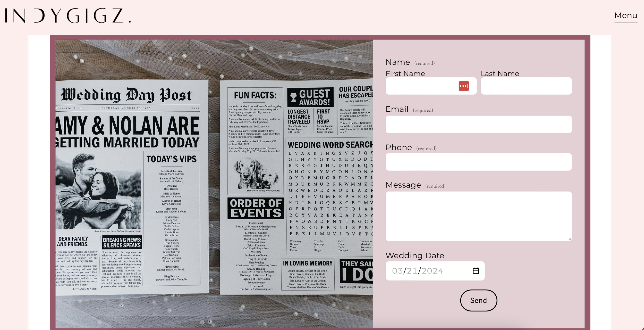
Task: Open the date picker calendar icon
Action: pos(476,270)
